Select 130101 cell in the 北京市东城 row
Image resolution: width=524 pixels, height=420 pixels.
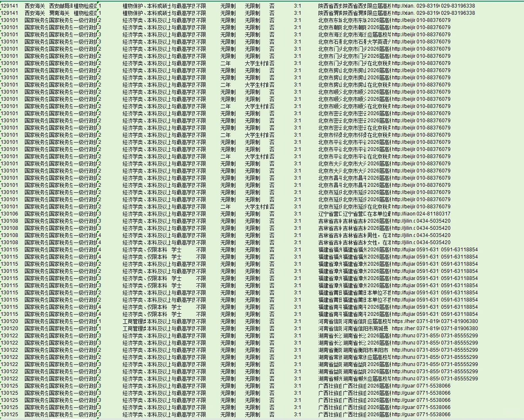[10, 20]
